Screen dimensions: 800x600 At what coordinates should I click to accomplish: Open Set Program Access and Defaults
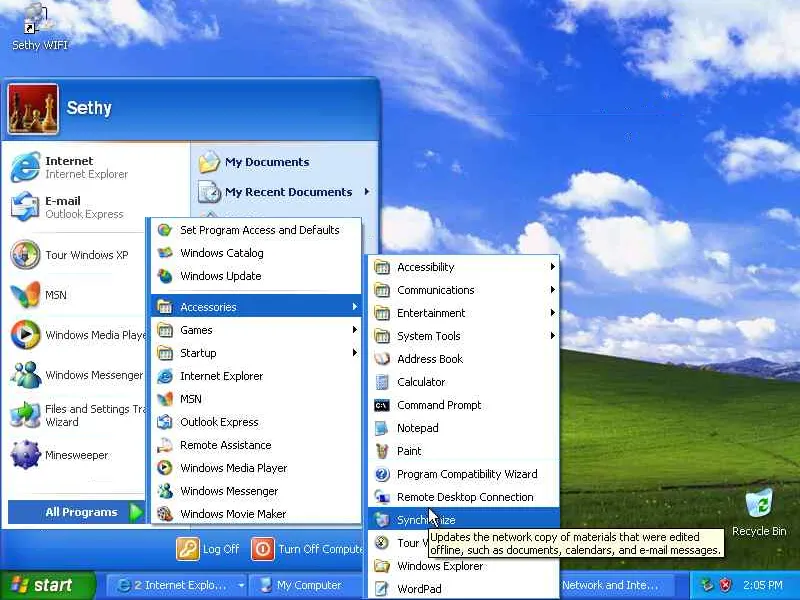point(256,230)
